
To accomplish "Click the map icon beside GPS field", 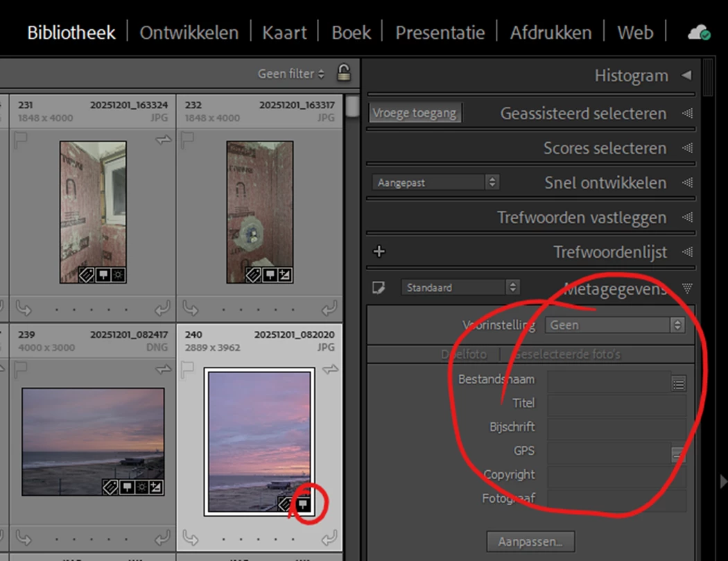I will [678, 454].
